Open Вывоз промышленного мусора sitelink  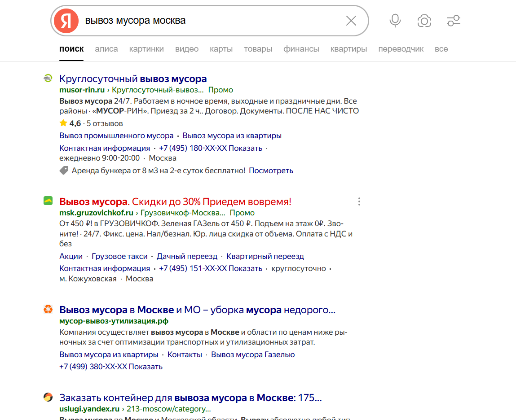pyautogui.click(x=116, y=136)
